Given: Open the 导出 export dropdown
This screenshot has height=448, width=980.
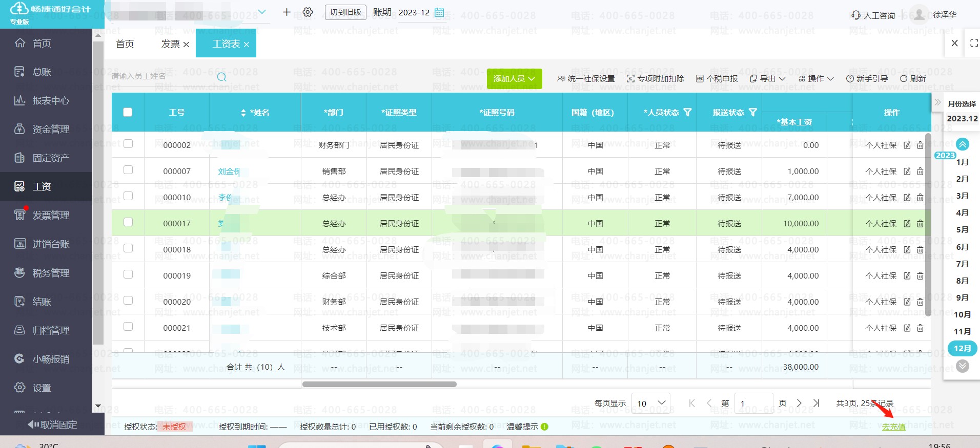Looking at the screenshot, I should click(x=767, y=79).
